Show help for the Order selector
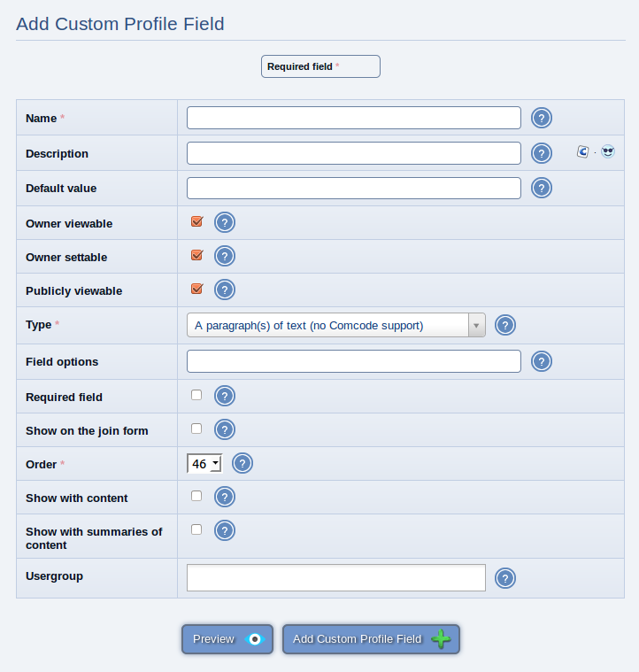This screenshot has width=639, height=672. [242, 463]
